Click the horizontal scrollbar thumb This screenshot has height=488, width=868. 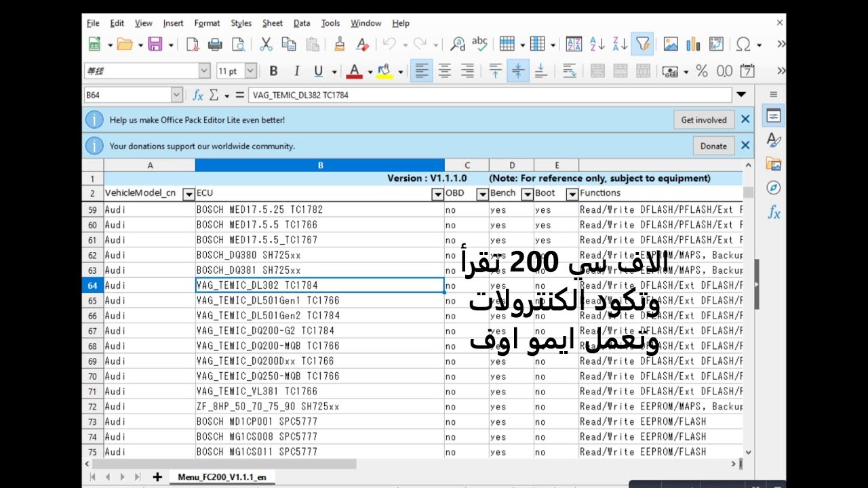coord(224,464)
